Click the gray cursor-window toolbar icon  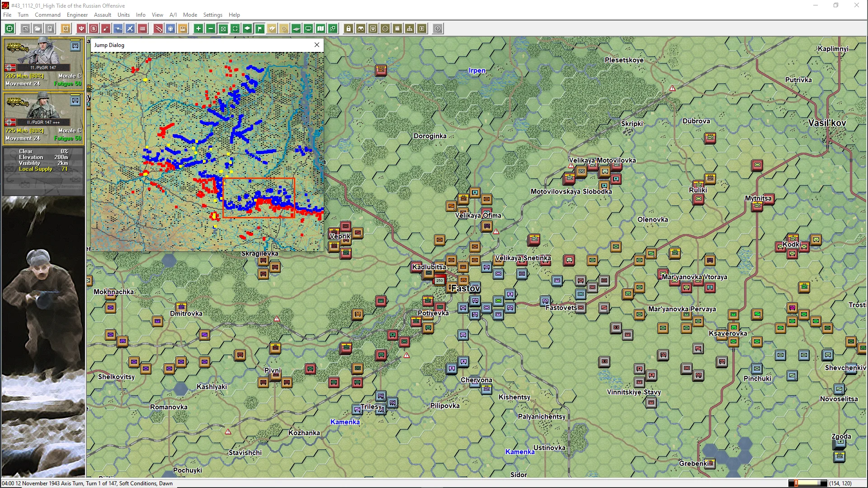[x=25, y=29]
